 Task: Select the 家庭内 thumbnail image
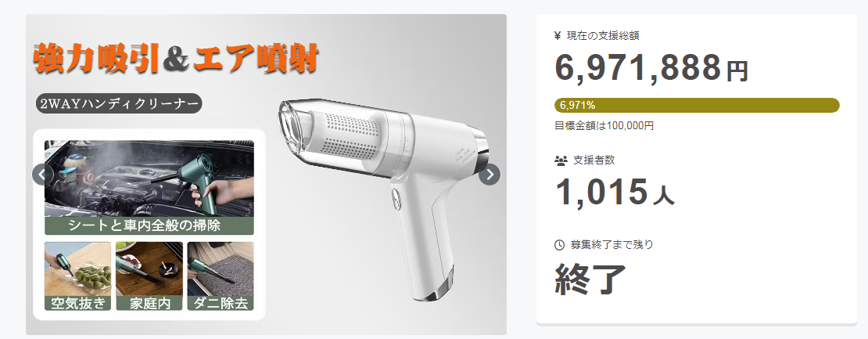[149, 276]
